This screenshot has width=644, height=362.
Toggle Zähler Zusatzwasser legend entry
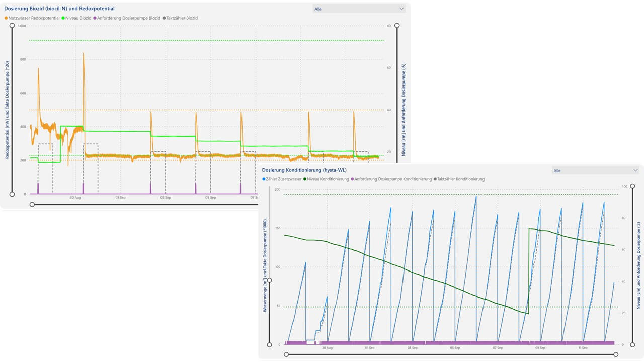click(282, 179)
